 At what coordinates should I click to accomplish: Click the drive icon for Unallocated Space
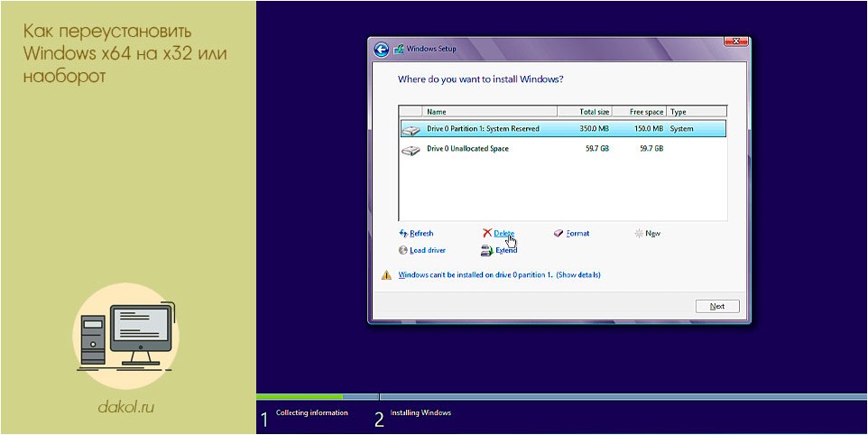point(411,150)
